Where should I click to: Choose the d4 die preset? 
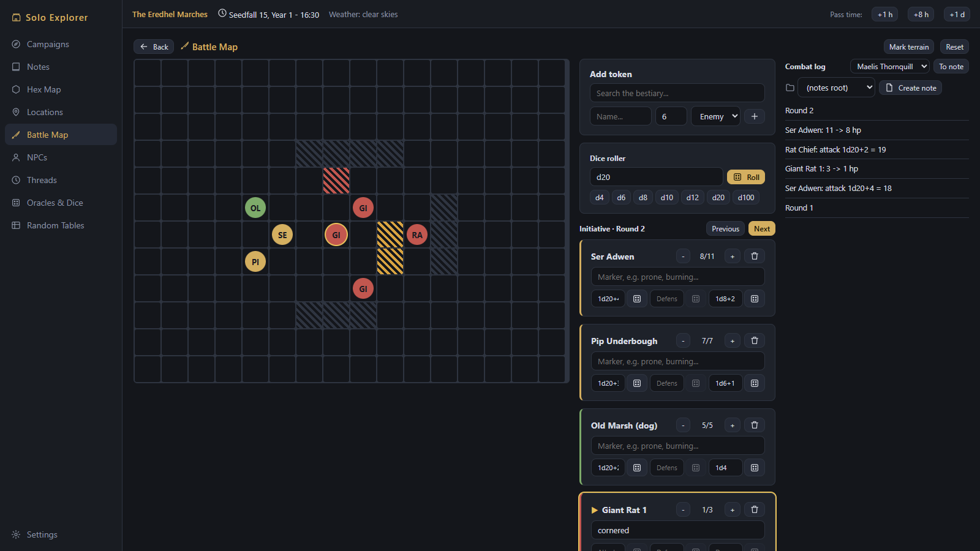[599, 198]
